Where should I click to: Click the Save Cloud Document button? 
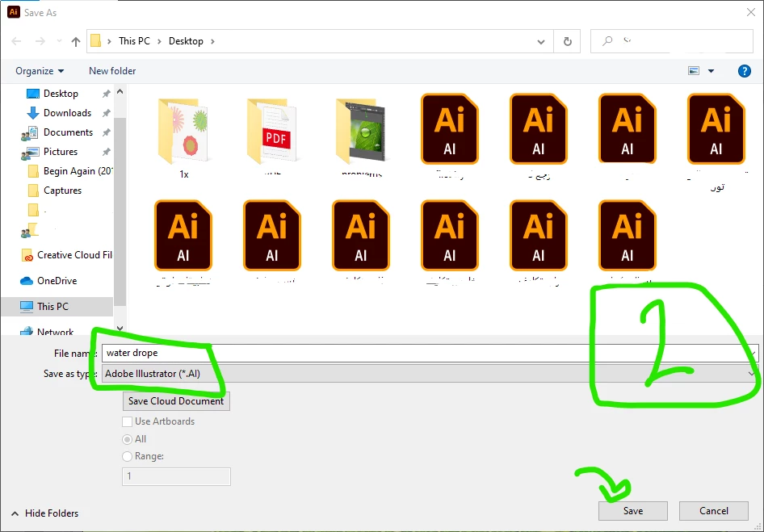point(176,401)
